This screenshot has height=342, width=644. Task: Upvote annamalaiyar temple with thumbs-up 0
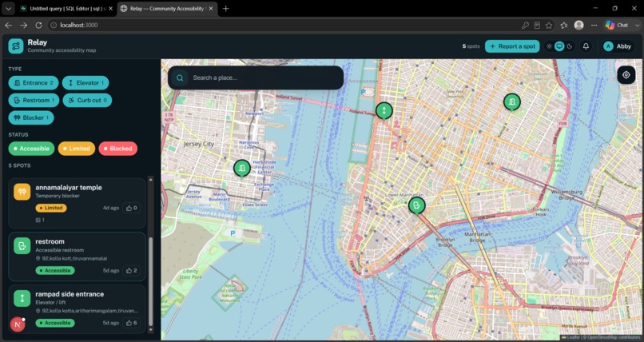(131, 208)
